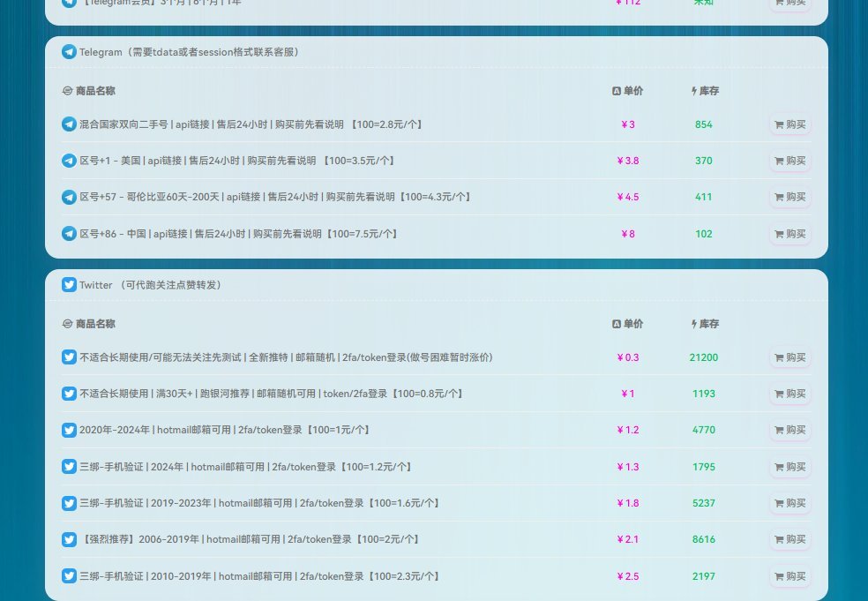Click Twitter icon beside 2020年-2024年 hotmail product

[x=69, y=430]
